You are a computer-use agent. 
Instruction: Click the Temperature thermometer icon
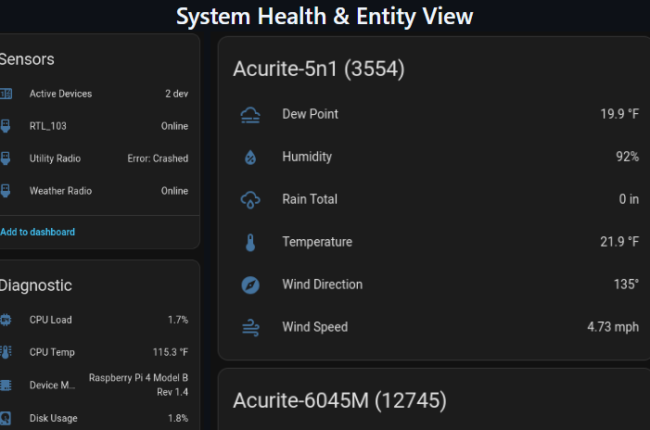point(250,242)
